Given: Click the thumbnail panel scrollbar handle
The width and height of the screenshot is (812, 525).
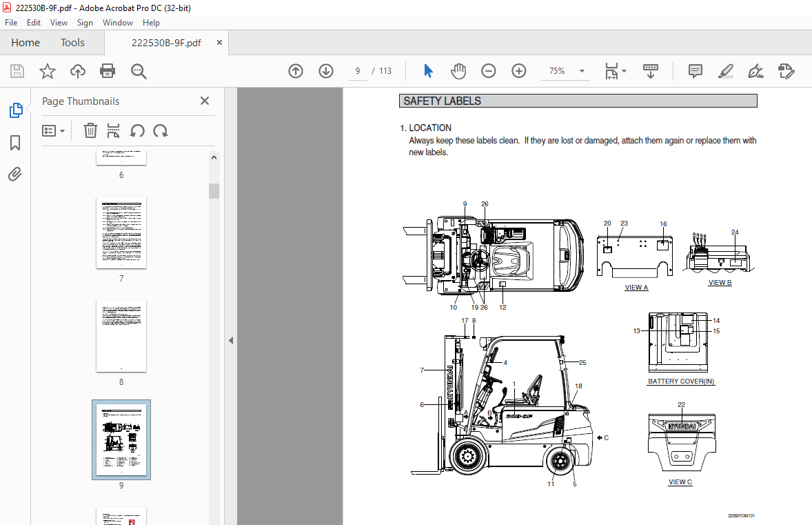Looking at the screenshot, I should 214,190.
